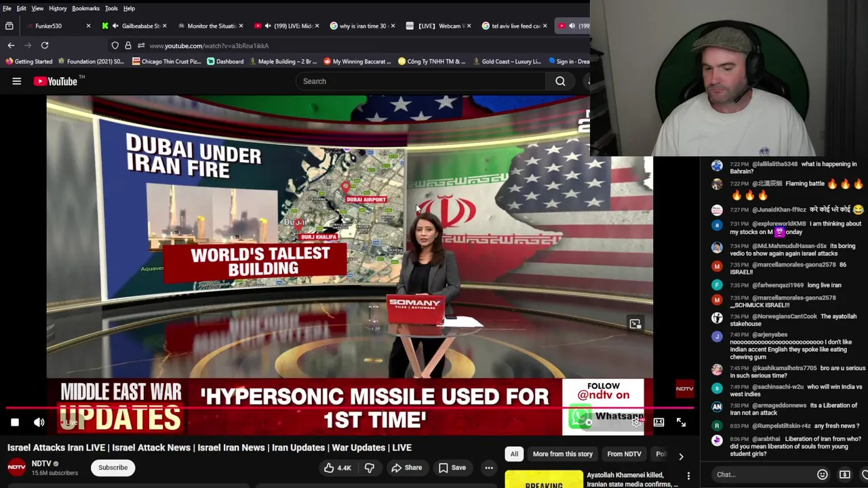The width and height of the screenshot is (868, 488).
Task: Open the NDTV channel avatar
Action: pos(16,467)
